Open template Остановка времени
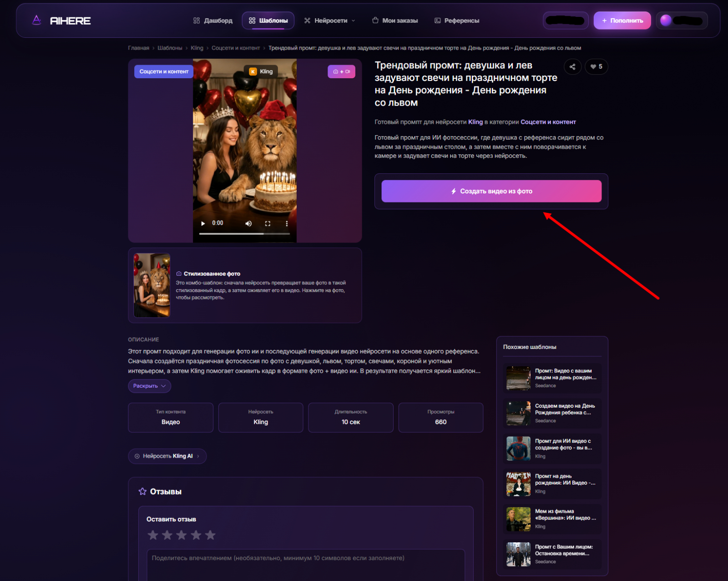The image size is (728, 581). [x=552, y=554]
